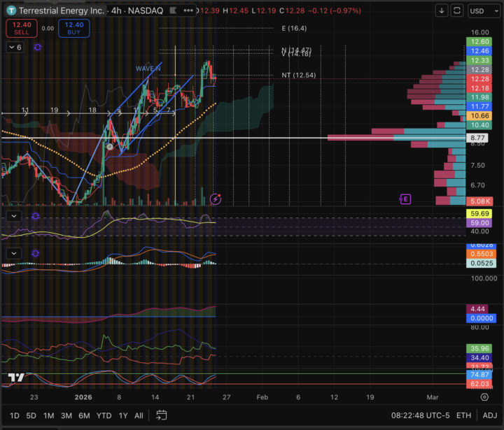Click the purple refresh icon beside the 6 legend

(38, 48)
